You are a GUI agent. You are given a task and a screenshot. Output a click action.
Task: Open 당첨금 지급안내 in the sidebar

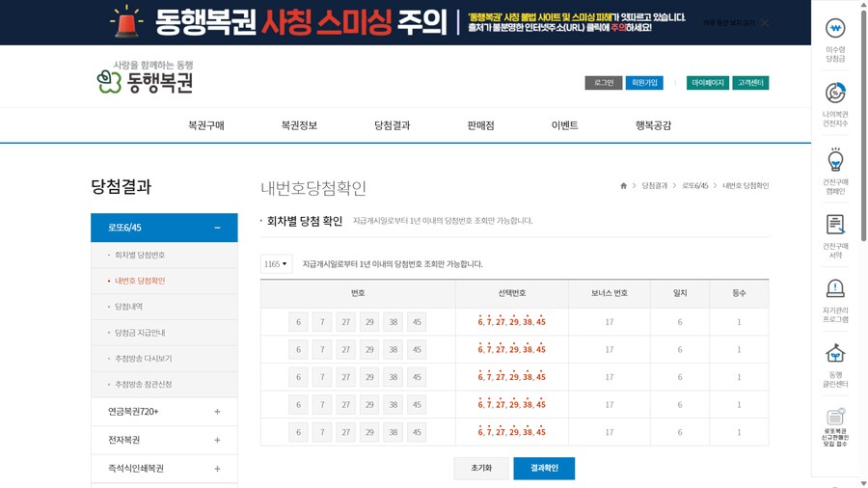140,333
